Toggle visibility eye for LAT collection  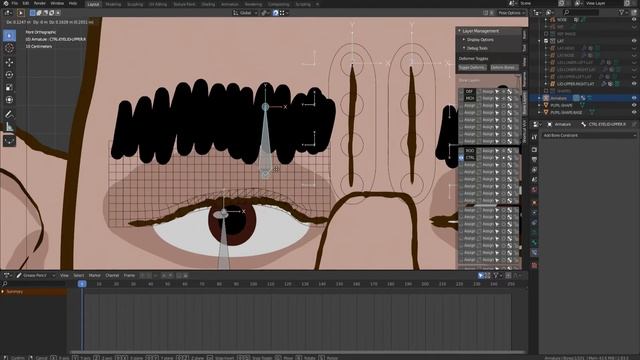tap(634, 41)
